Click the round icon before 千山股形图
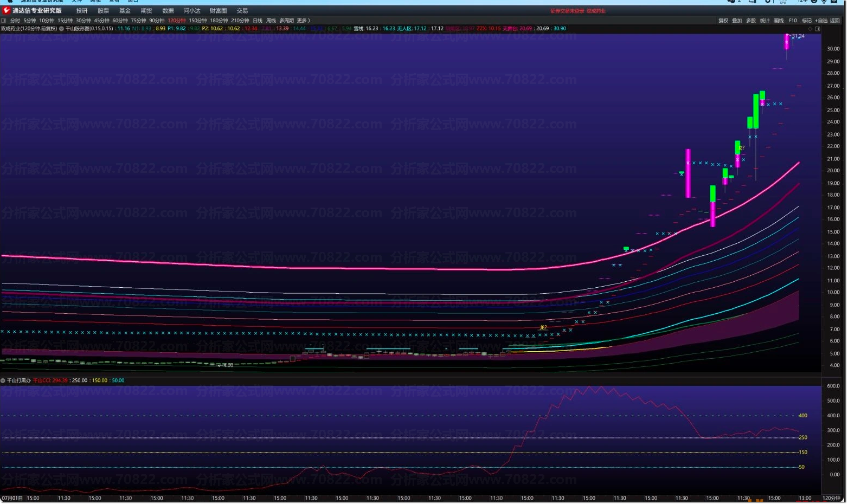Viewport: 848px width, 504px height. pyautogui.click(x=61, y=29)
